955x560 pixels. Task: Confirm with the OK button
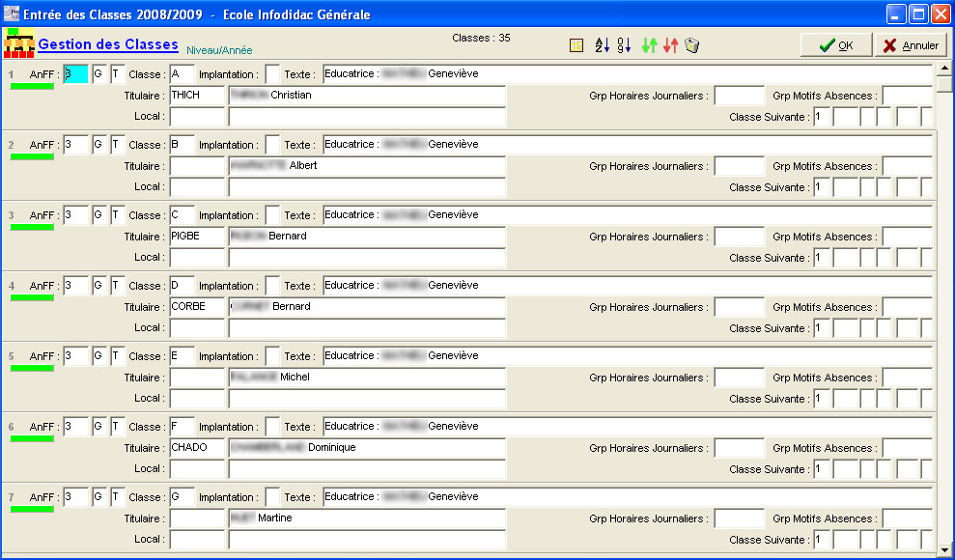(836, 45)
